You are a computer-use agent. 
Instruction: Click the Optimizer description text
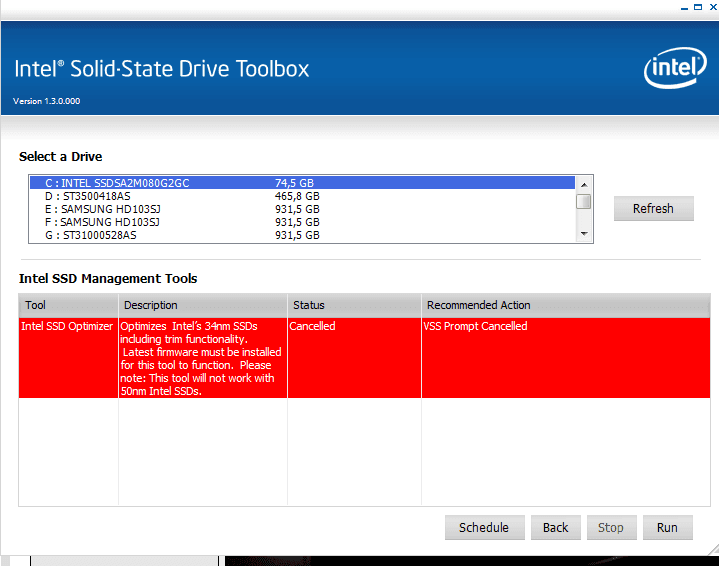coord(201,358)
